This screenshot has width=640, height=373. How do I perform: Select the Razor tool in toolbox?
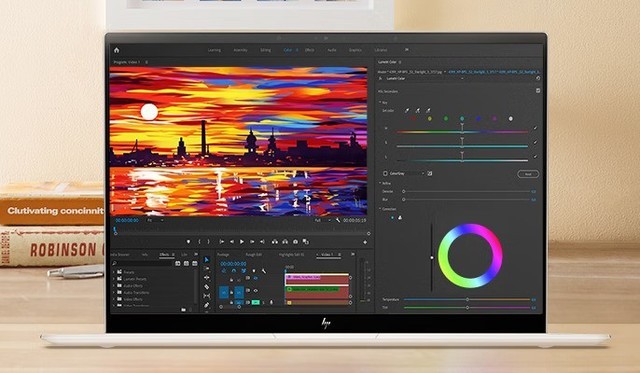(x=207, y=287)
